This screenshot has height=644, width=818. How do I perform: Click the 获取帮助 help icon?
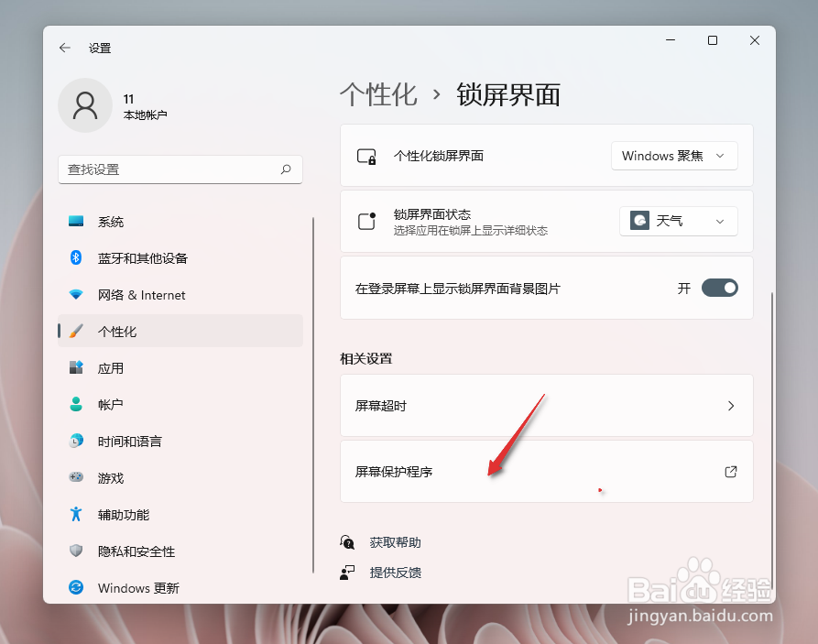347,542
